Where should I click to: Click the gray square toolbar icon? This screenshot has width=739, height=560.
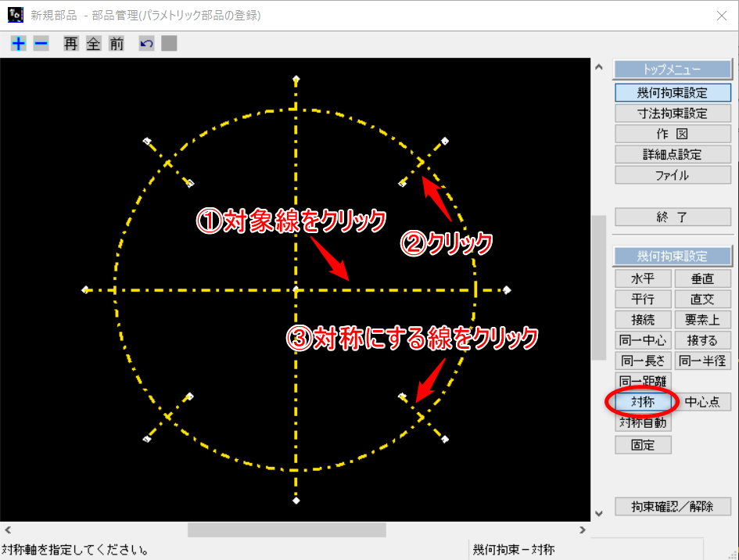169,43
